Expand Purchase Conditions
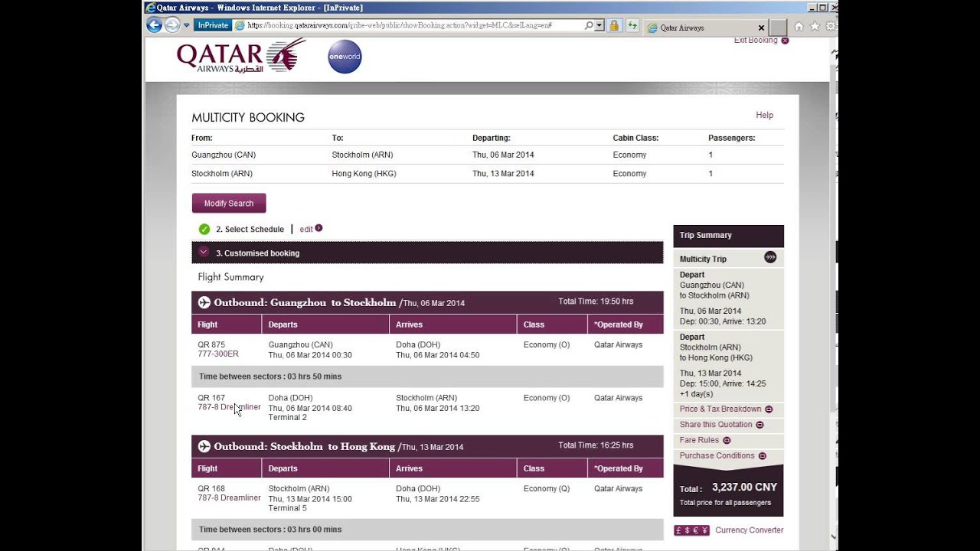 tap(723, 455)
